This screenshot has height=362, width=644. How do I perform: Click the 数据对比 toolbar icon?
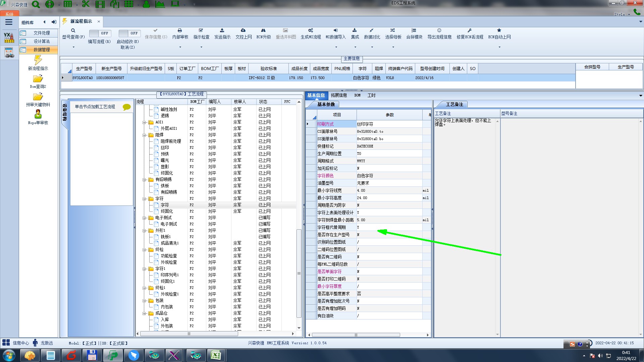click(x=372, y=31)
